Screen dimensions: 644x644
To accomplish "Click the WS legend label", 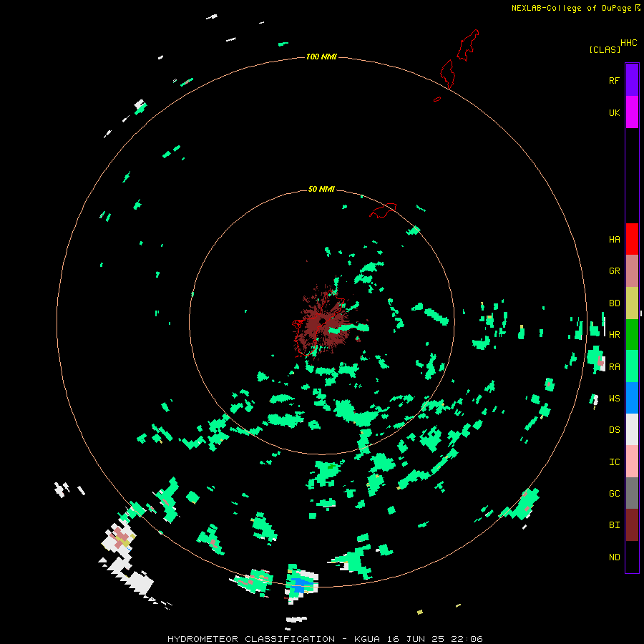I will pos(614,399).
